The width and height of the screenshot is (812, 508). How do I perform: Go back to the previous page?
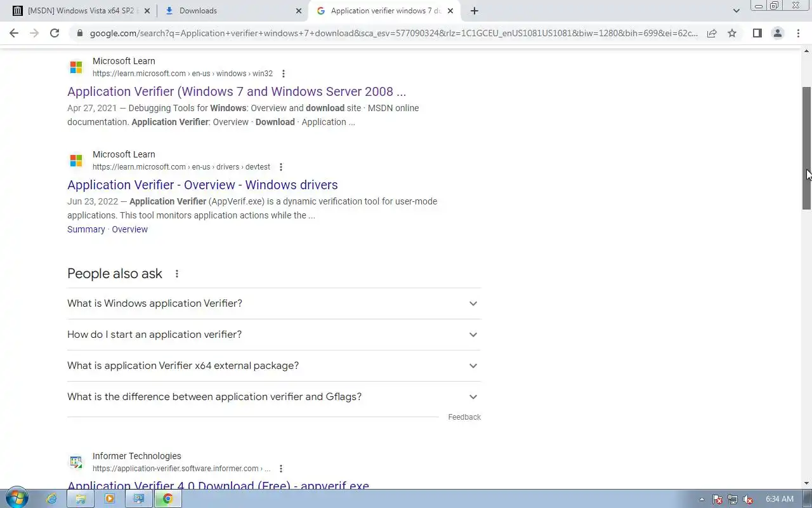(14, 33)
